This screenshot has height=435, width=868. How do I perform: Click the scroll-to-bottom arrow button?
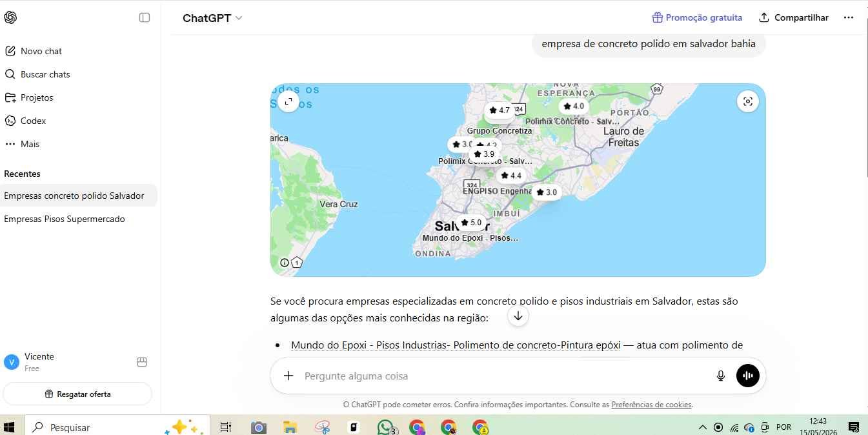click(x=518, y=316)
